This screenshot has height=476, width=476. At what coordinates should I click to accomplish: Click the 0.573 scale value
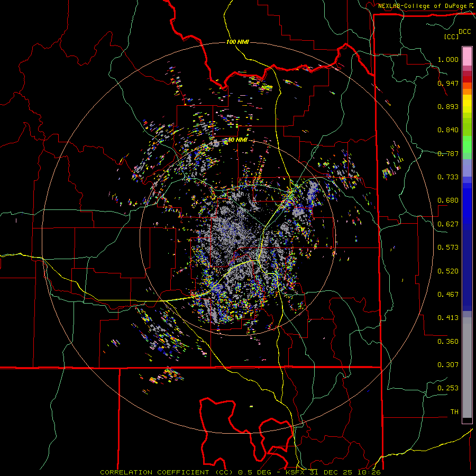[448, 248]
